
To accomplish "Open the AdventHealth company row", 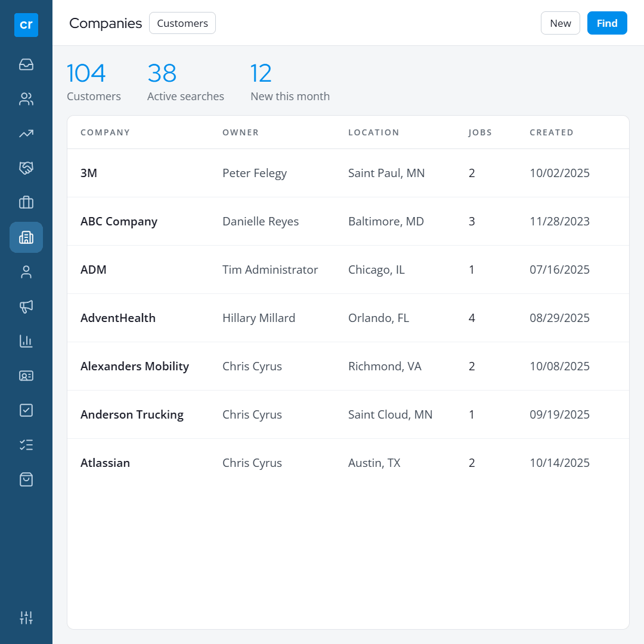I will [x=348, y=318].
